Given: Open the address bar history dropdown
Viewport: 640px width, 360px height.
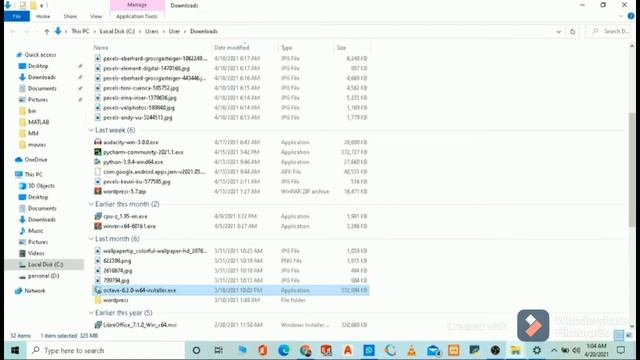Looking at the screenshot, I should tap(558, 31).
